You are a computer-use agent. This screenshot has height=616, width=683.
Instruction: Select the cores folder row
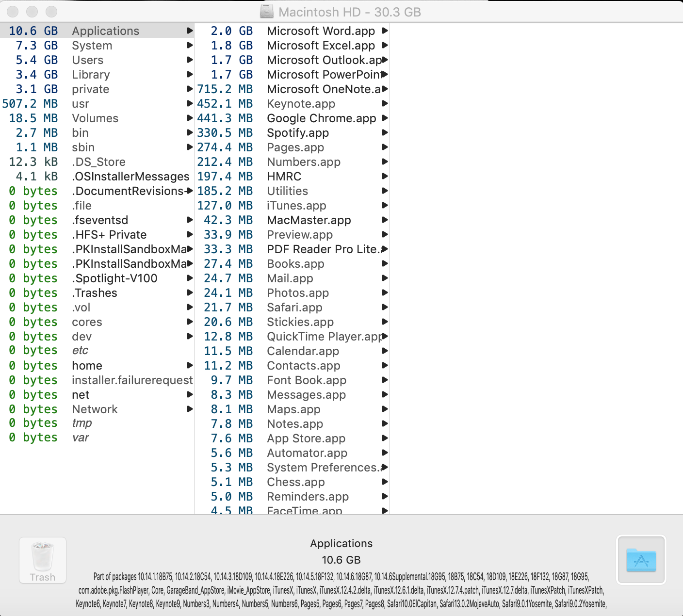click(97, 322)
